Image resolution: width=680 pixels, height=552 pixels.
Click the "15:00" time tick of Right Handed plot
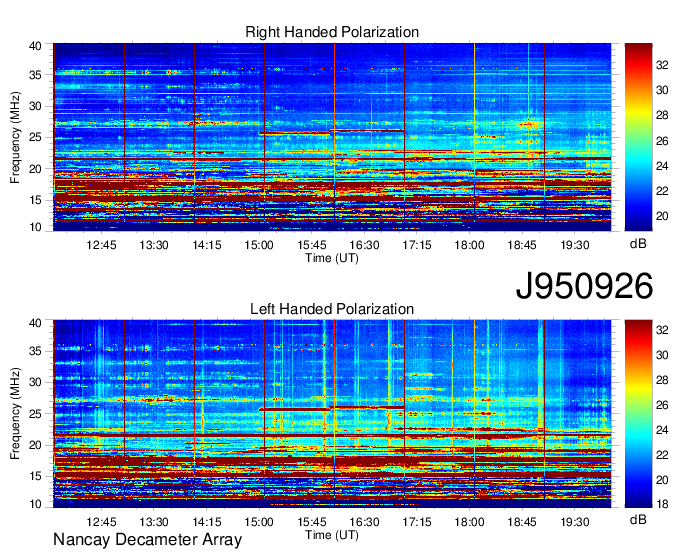coord(259,245)
